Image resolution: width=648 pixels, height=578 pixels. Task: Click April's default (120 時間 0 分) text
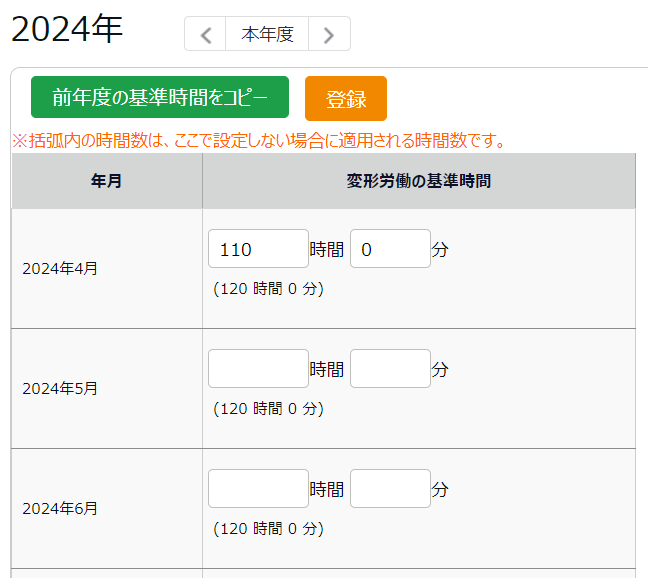click(269, 289)
